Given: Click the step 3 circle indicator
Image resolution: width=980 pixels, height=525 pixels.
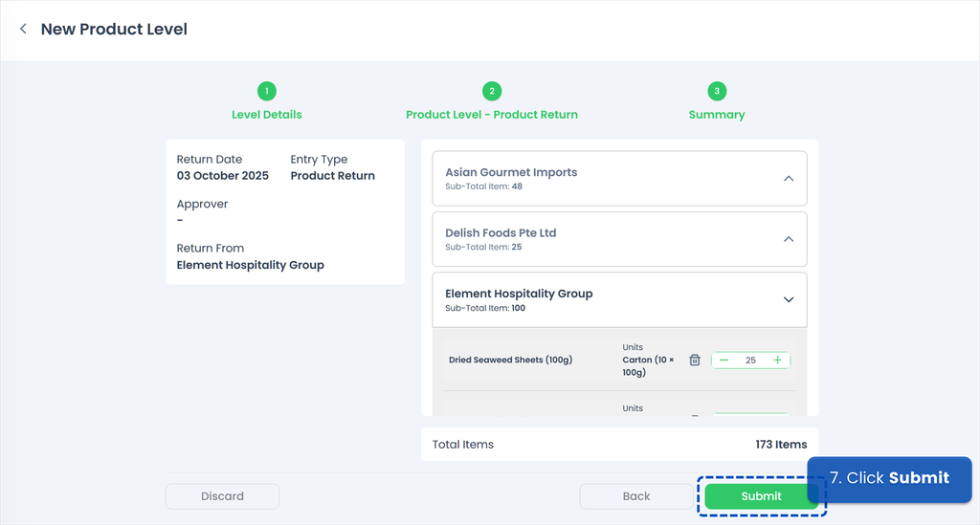Looking at the screenshot, I should (x=717, y=91).
